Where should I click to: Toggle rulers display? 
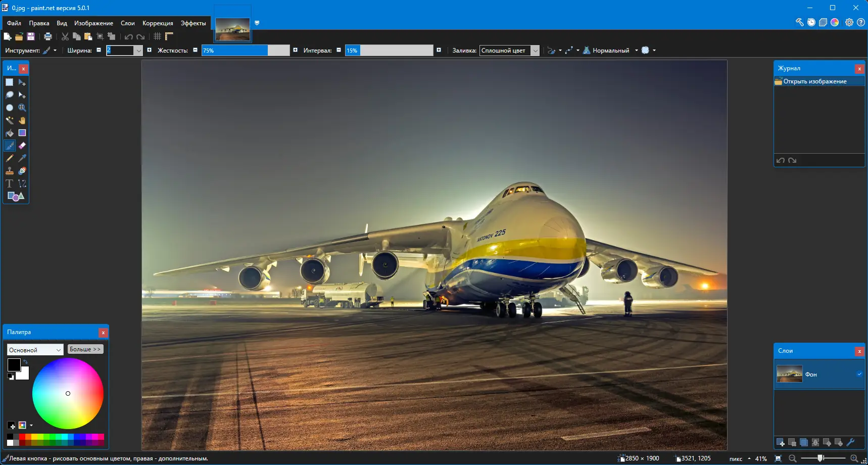169,36
